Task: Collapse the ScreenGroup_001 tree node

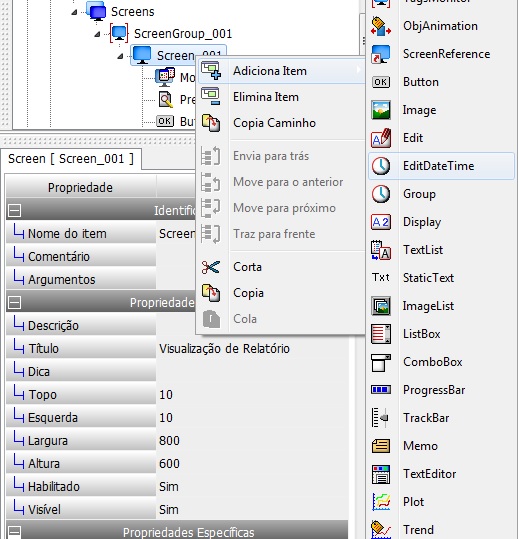Action: pos(97,34)
